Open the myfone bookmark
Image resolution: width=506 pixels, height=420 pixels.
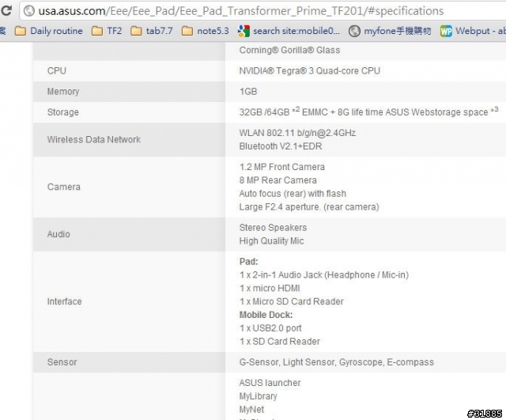390,31
